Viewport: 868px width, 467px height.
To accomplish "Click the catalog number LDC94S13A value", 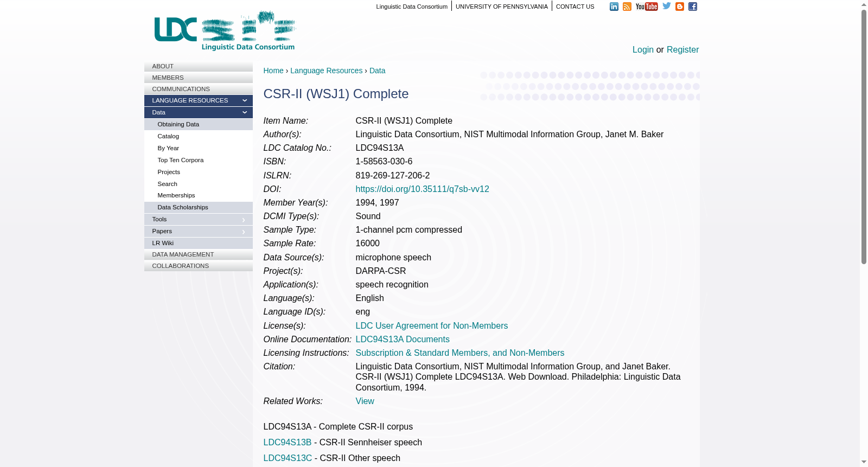I will (x=379, y=148).
